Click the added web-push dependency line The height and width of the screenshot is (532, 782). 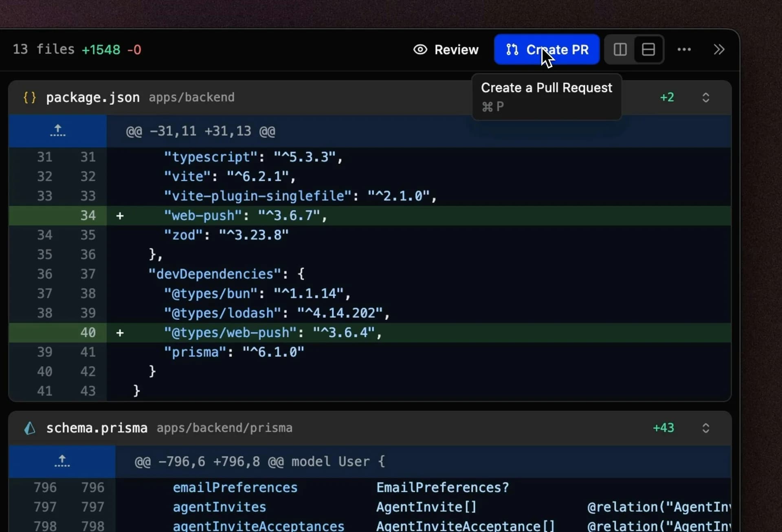[244, 215]
